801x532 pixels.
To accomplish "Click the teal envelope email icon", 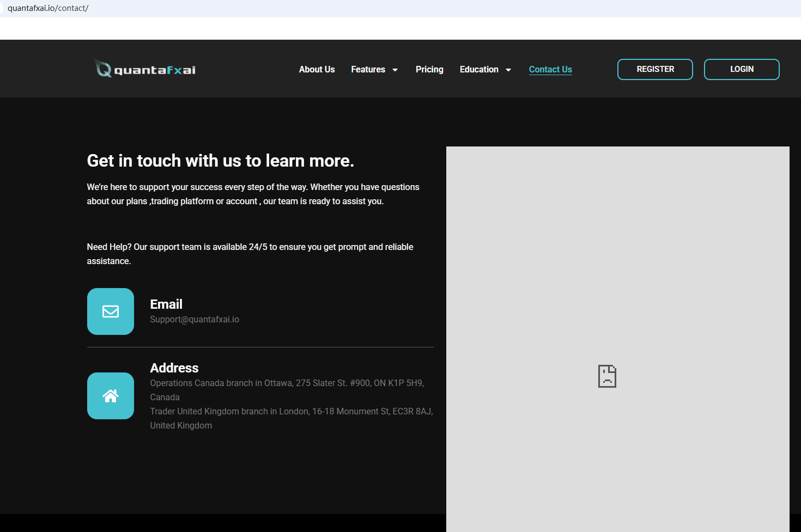I will tap(111, 311).
